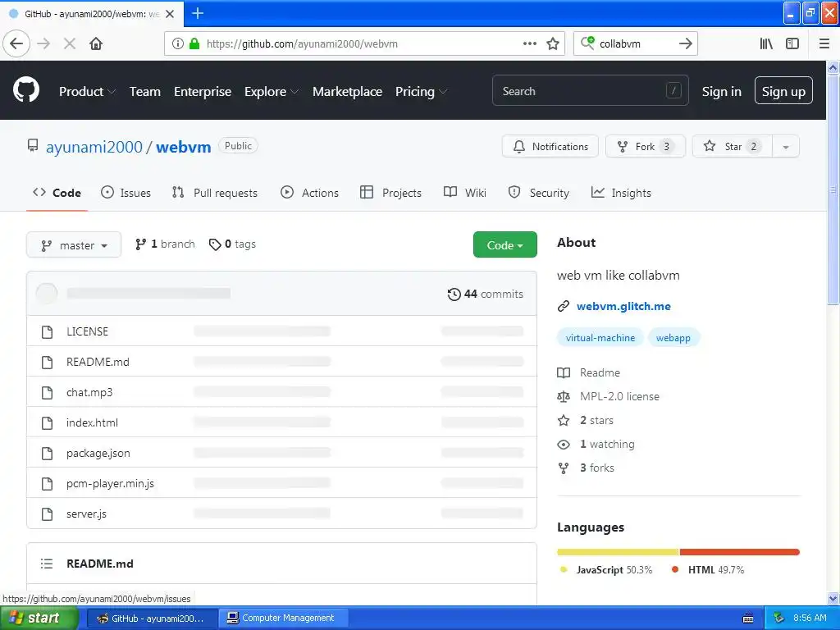The image size is (840, 630).
Task: Click the GitHub octocat logo
Action: click(x=26, y=89)
